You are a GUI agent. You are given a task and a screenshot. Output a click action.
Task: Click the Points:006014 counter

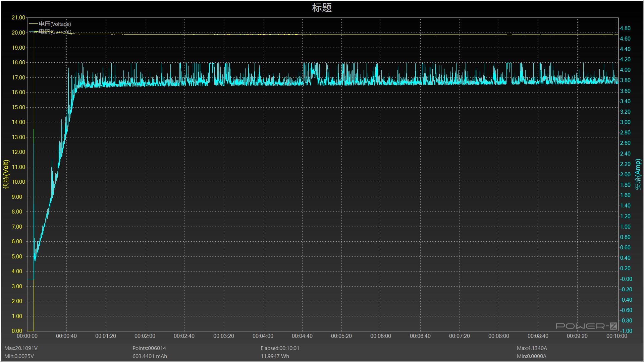149,348
